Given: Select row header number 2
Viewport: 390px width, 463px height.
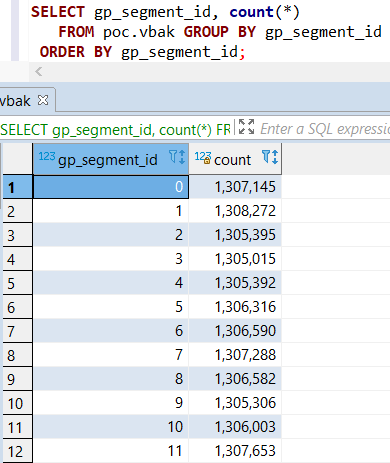Looking at the screenshot, I should tap(17, 211).
